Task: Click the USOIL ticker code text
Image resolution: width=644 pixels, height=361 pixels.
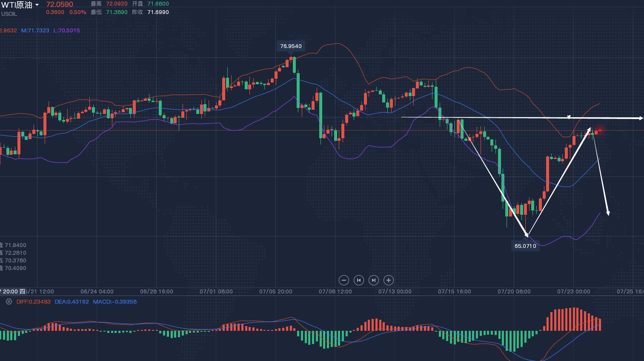Action: pos(9,14)
